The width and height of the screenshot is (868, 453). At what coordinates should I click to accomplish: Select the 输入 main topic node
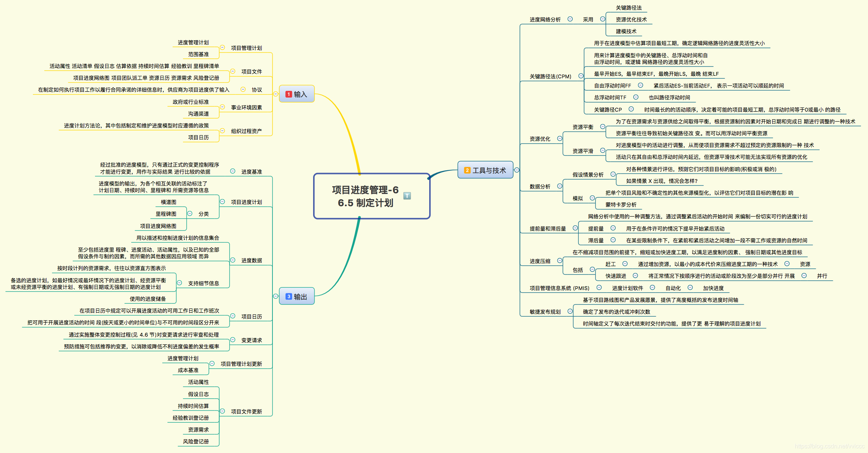pyautogui.click(x=297, y=94)
